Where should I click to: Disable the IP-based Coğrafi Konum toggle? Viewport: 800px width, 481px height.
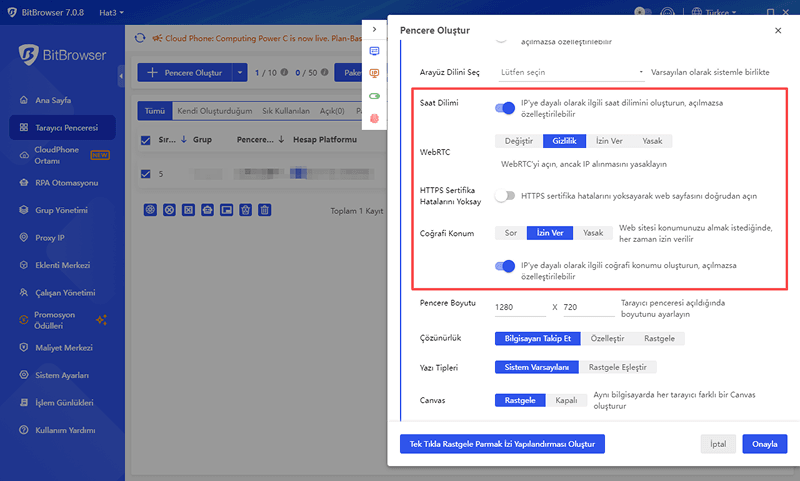click(x=505, y=267)
